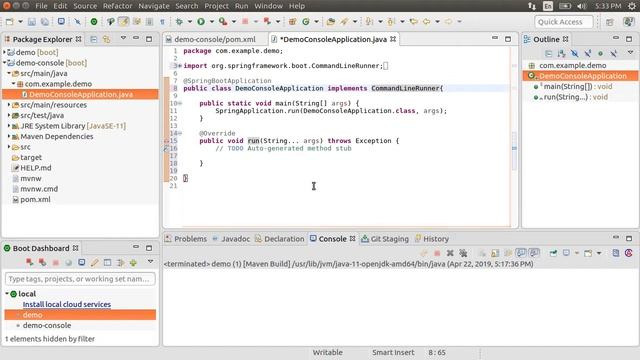
Task: Toggle Show Whitespace Characters pilcrow icon
Action: (x=162, y=22)
